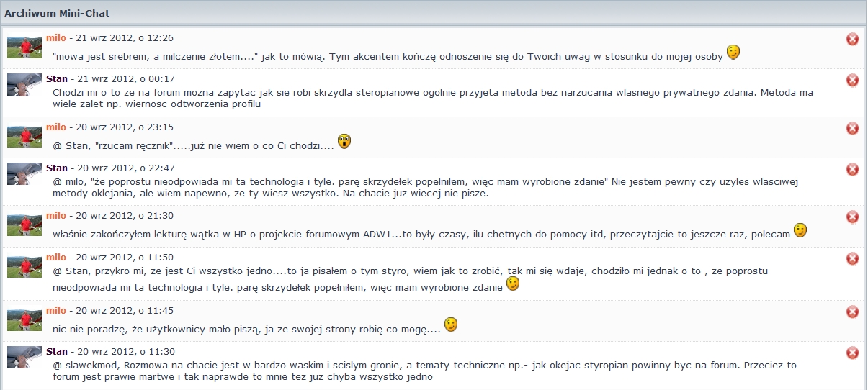Viewport: 868px width, 390px height.
Task: Open milo's avatar on 11:50 message
Action: tap(24, 266)
